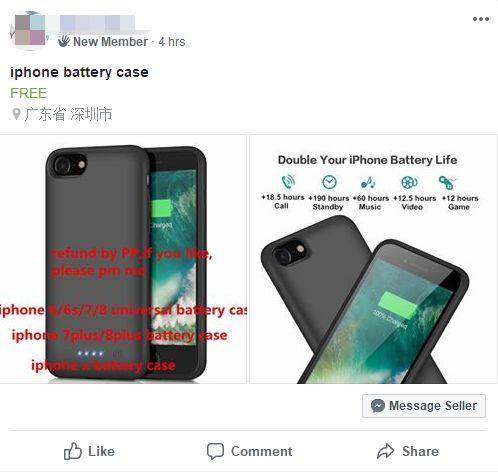Screen dimensions: 498x474
Task: Click the Share label text
Action: coord(420,451)
